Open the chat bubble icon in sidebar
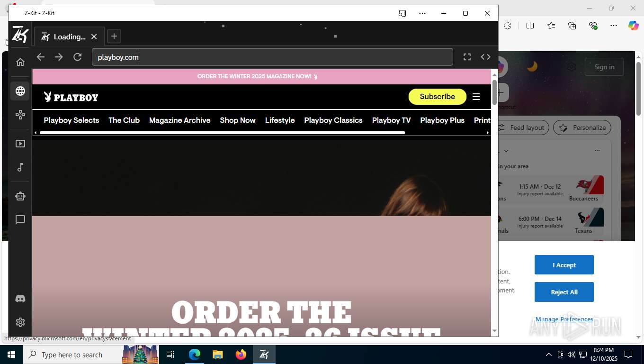Screen dimensions: 644x364 click(x=20, y=220)
